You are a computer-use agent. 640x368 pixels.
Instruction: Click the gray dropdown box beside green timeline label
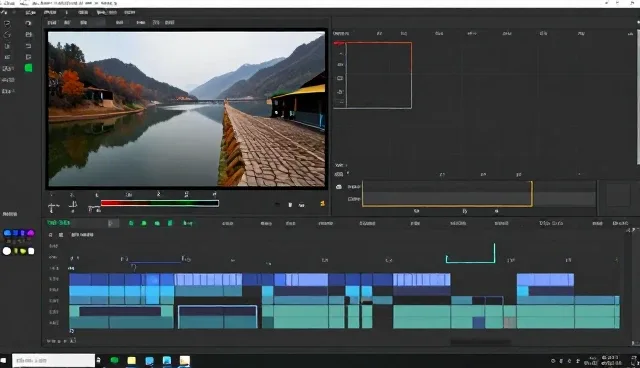[113, 223]
